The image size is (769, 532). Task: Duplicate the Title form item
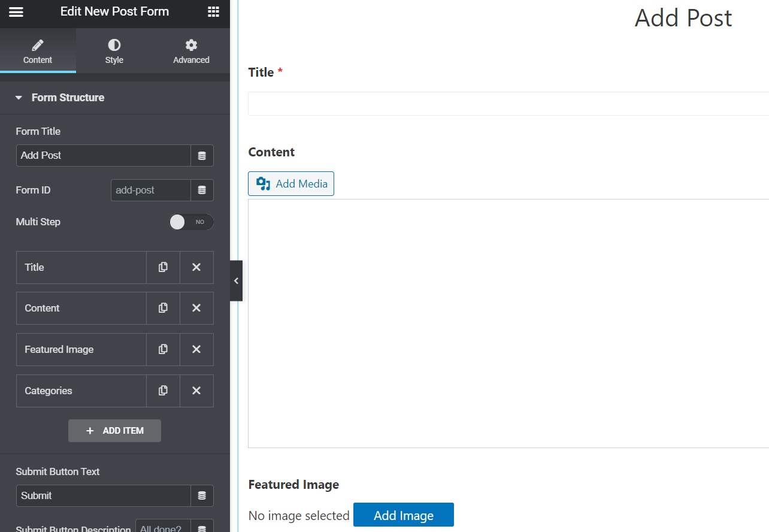(x=162, y=267)
